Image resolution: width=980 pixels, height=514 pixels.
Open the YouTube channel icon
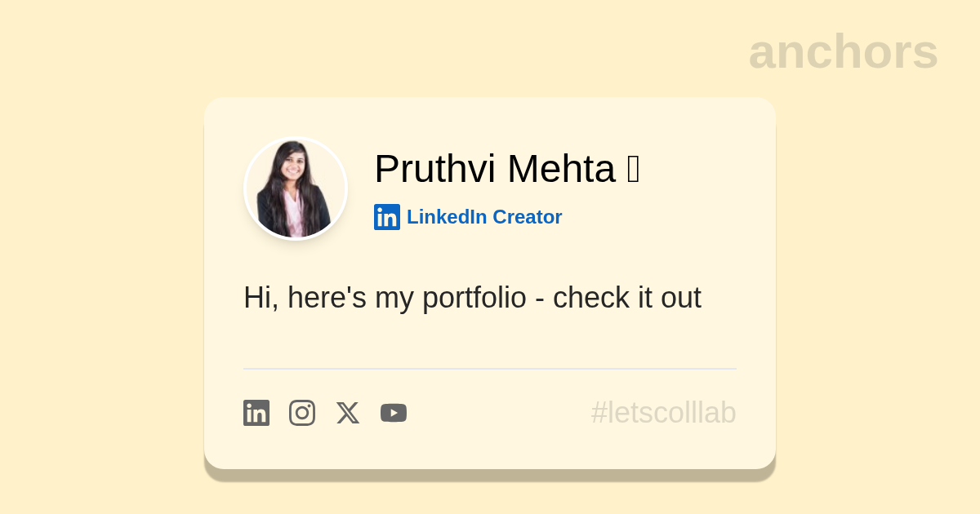(394, 413)
